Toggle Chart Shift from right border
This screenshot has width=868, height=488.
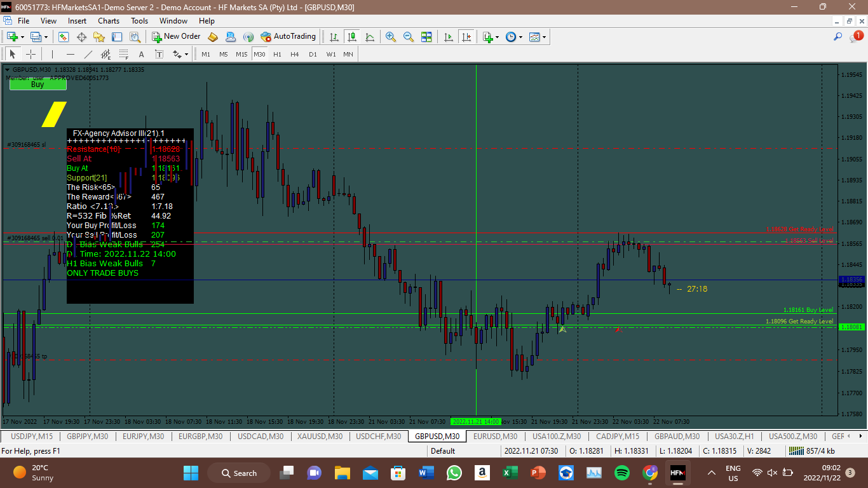(466, 37)
